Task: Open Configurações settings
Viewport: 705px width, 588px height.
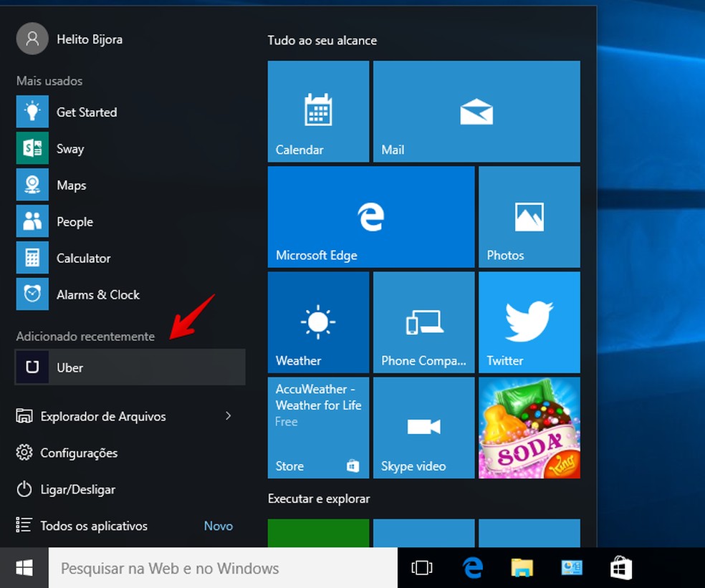Action: point(79,453)
